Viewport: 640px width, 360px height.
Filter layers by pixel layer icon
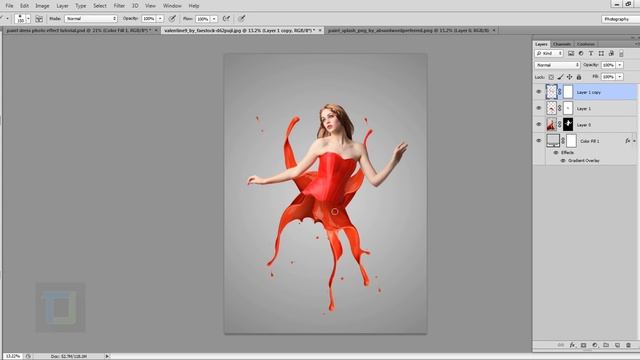(571, 53)
